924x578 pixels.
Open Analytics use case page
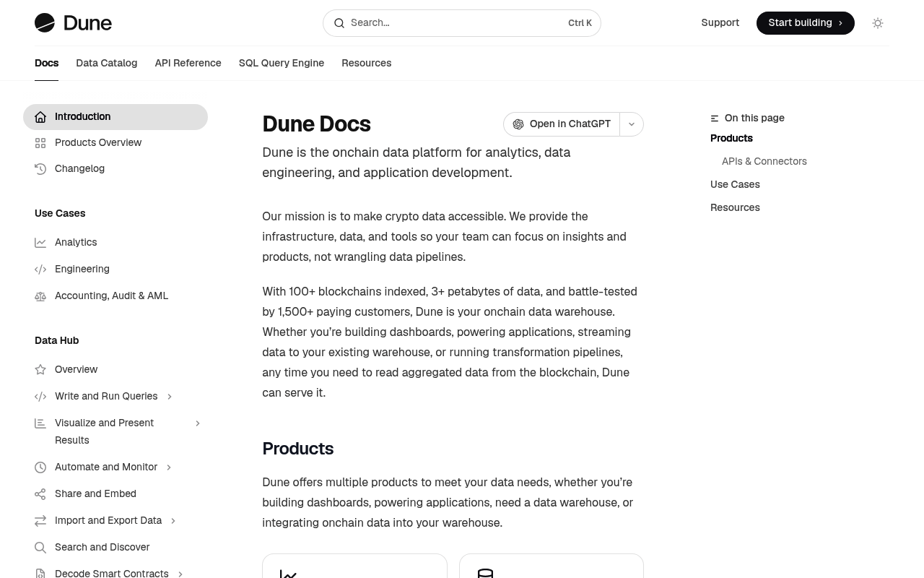(115, 243)
